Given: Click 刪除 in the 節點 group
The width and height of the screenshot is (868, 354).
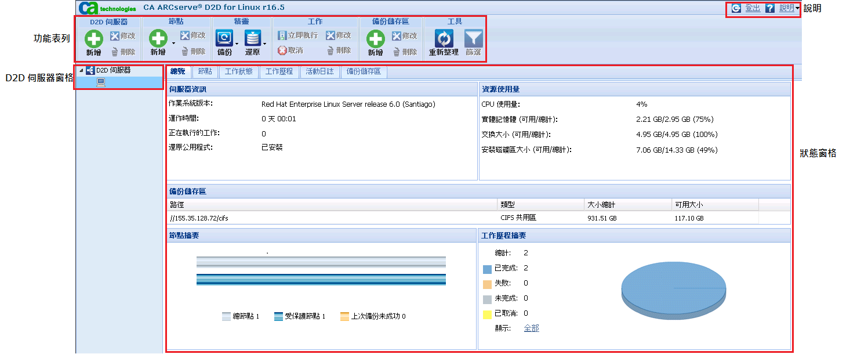Looking at the screenshot, I should pyautogui.click(x=193, y=51).
